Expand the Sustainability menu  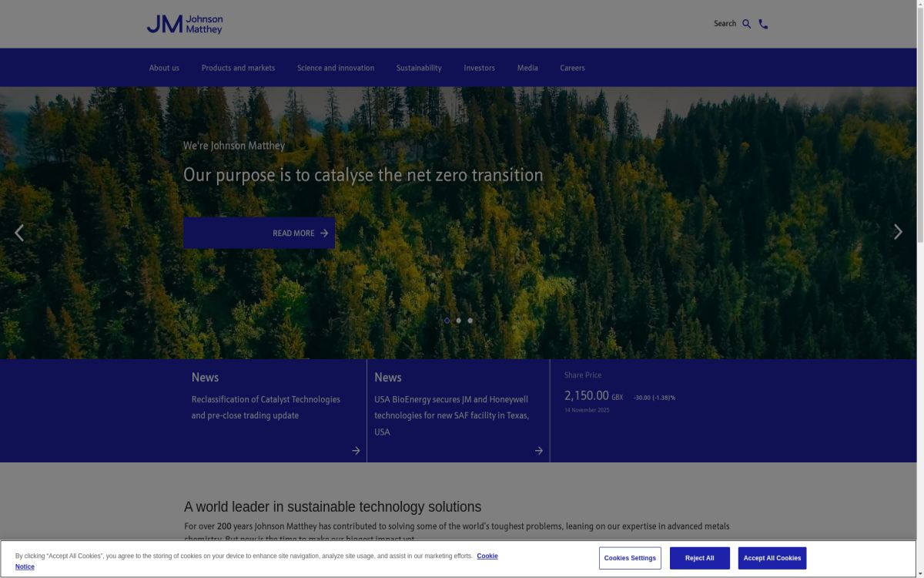(x=419, y=68)
